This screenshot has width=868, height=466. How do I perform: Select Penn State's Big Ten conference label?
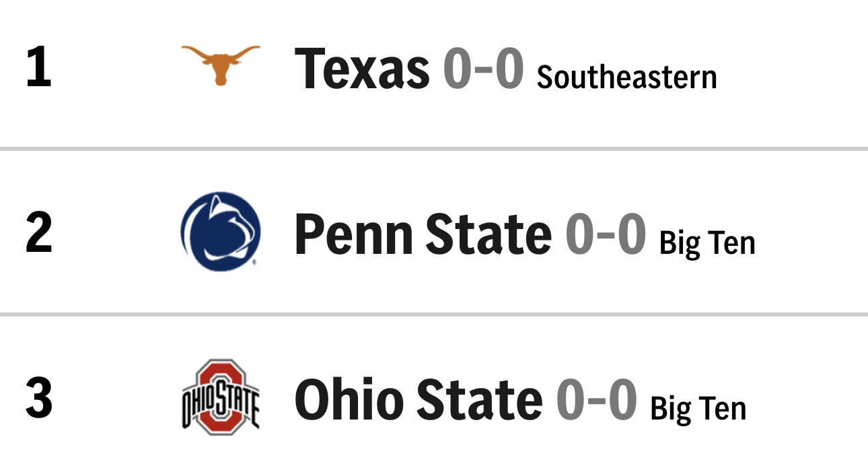(x=707, y=243)
